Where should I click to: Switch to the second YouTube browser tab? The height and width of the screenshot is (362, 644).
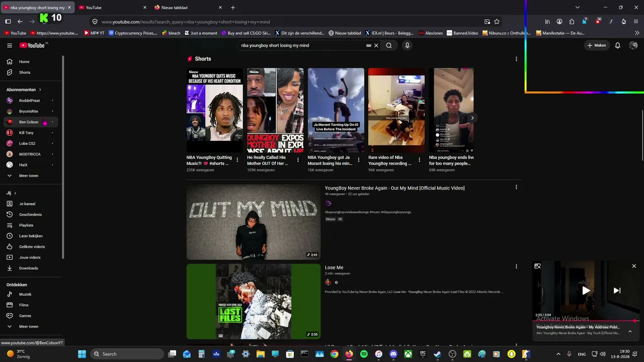(x=111, y=8)
